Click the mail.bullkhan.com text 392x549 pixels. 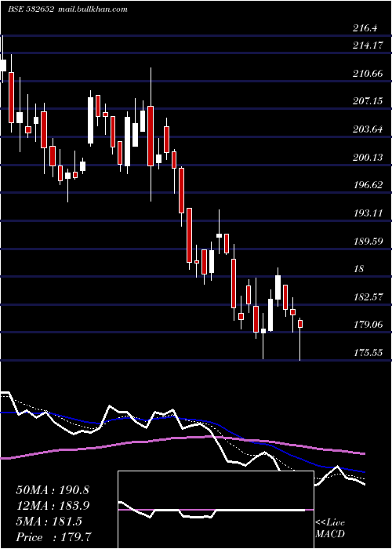click(x=92, y=9)
